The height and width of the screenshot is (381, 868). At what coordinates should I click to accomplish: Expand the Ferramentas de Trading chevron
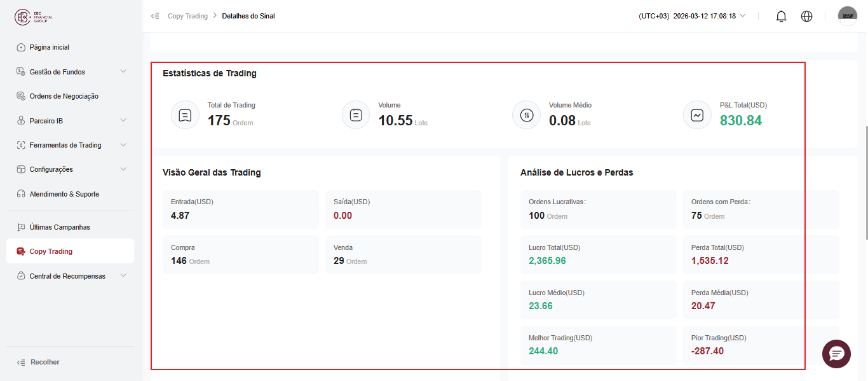(x=123, y=145)
